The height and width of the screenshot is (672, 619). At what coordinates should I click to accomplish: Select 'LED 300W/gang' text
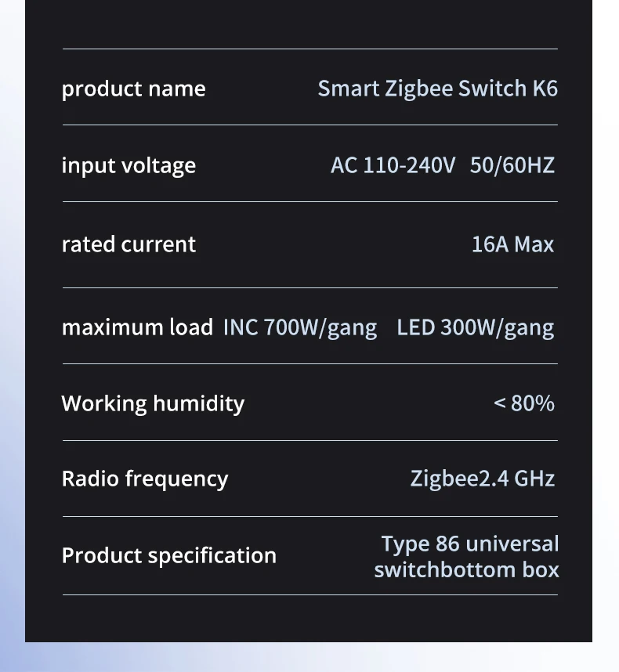pyautogui.click(x=476, y=328)
